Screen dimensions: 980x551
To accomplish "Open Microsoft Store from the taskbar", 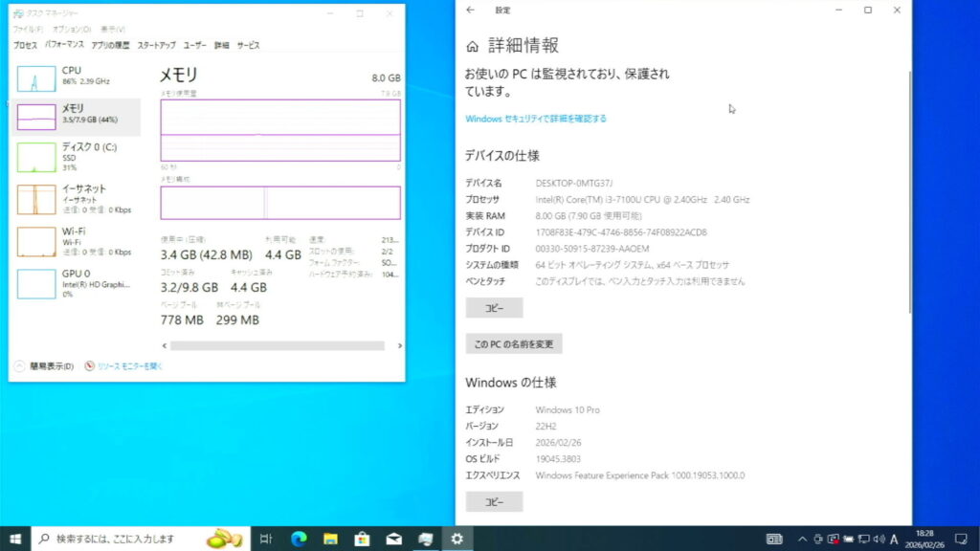I will pyautogui.click(x=362, y=539).
